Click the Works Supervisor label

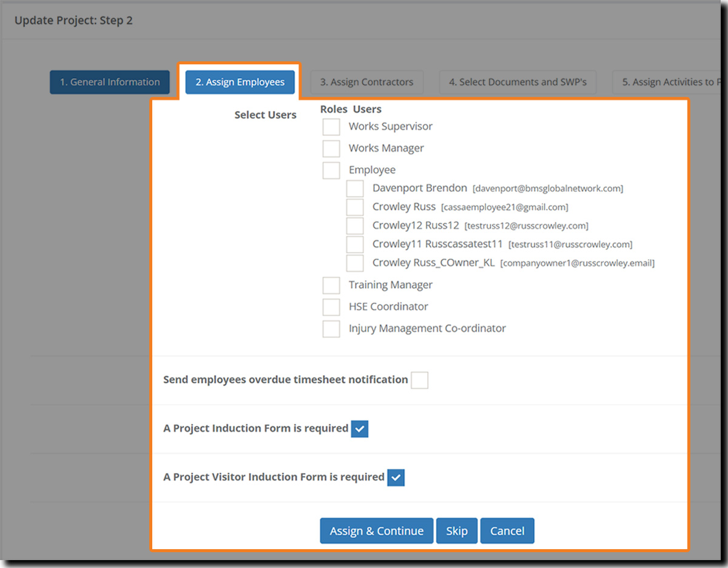pyautogui.click(x=391, y=126)
